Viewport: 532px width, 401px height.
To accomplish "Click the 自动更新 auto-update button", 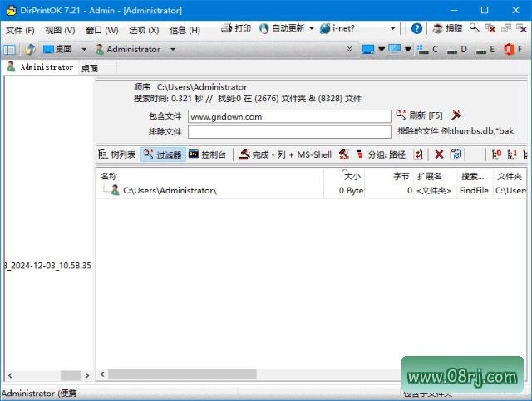I will (282, 28).
